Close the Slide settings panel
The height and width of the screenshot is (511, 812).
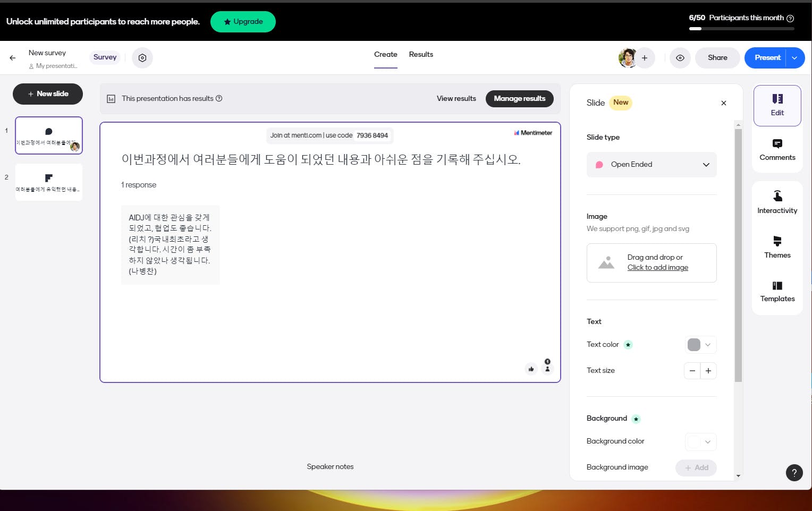tap(724, 103)
